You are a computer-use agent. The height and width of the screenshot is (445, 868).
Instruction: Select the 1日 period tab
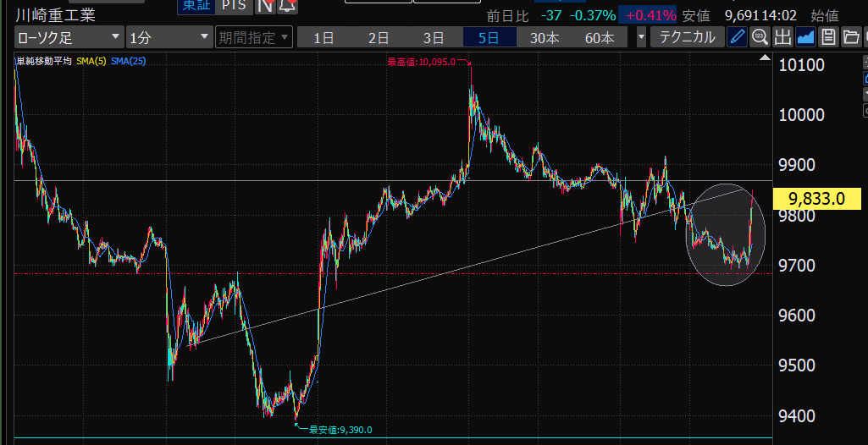[323, 37]
